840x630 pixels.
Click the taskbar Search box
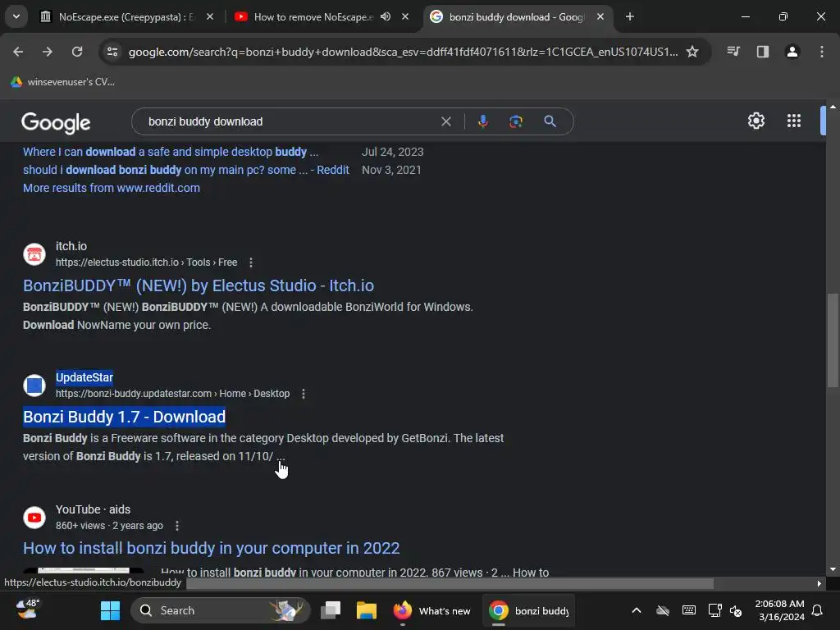pos(220,610)
